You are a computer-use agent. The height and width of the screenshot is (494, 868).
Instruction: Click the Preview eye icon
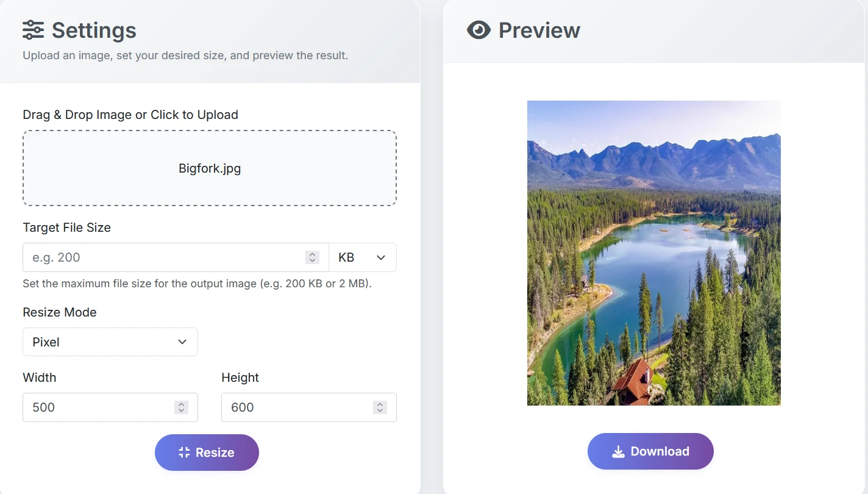(x=478, y=30)
